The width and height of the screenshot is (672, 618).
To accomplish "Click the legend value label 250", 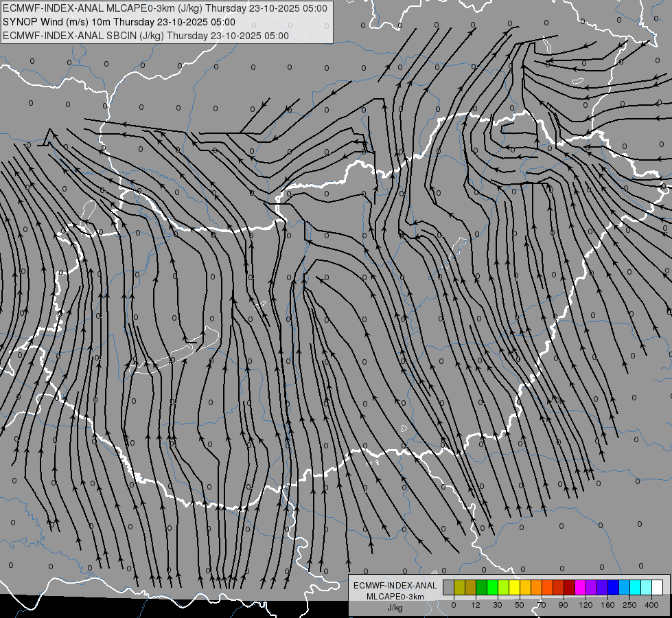I will pos(629,605).
